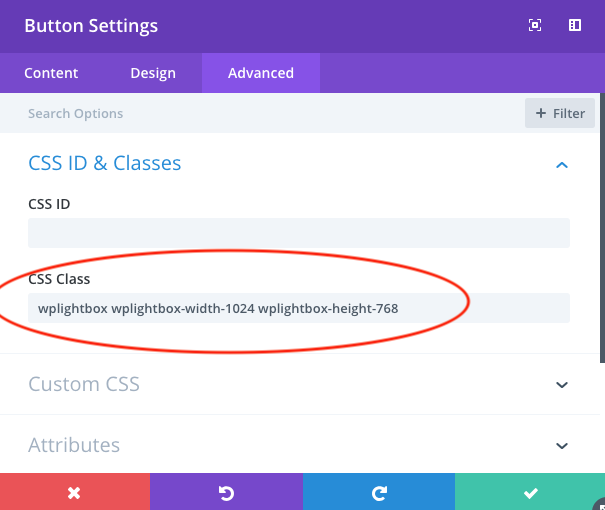This screenshot has width=605, height=510.
Task: Undo the last change
Action: tap(226, 492)
